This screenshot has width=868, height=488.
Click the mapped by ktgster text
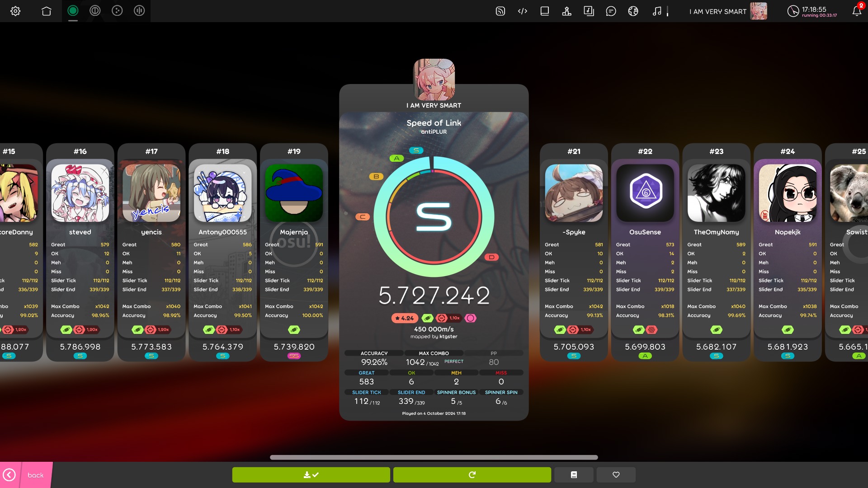pyautogui.click(x=434, y=337)
